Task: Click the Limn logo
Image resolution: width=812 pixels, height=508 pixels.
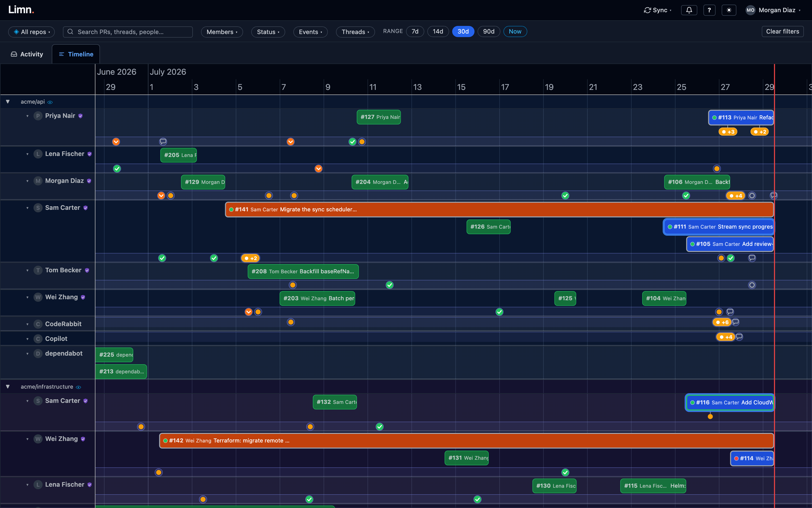Action: click(x=21, y=10)
